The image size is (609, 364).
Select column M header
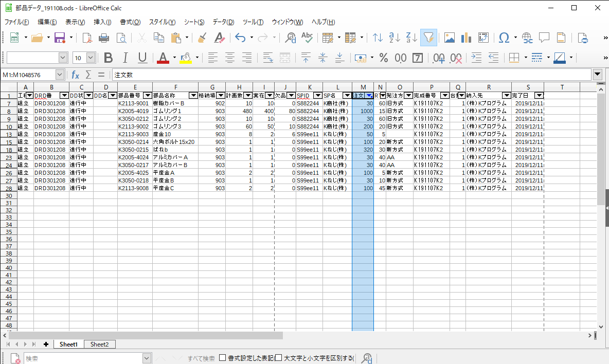[363, 87]
